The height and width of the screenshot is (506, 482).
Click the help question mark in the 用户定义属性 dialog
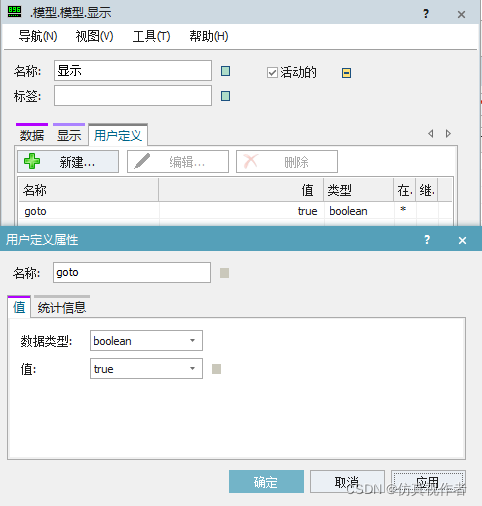427,240
